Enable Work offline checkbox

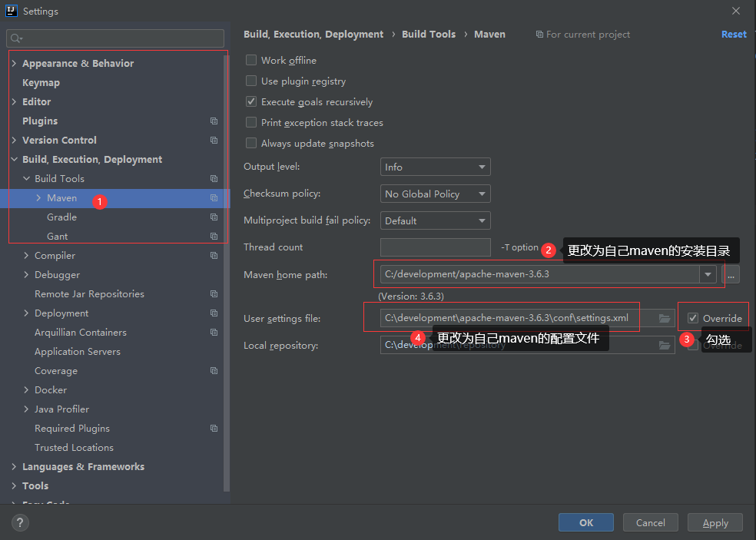pos(251,60)
